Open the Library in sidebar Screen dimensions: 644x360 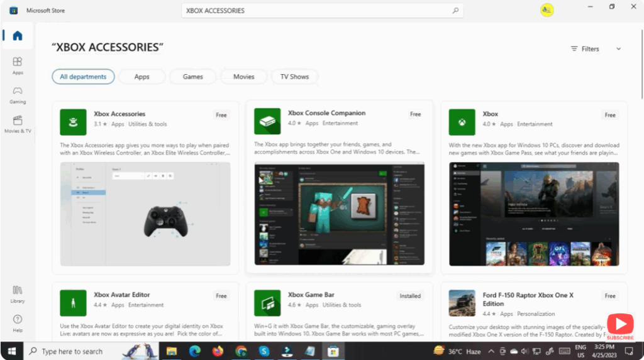[18, 293]
